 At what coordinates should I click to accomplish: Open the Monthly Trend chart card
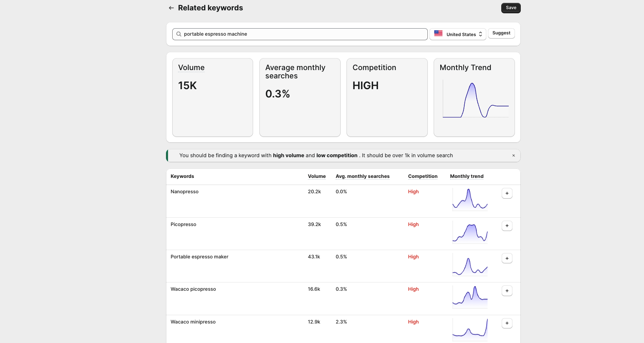click(x=474, y=97)
